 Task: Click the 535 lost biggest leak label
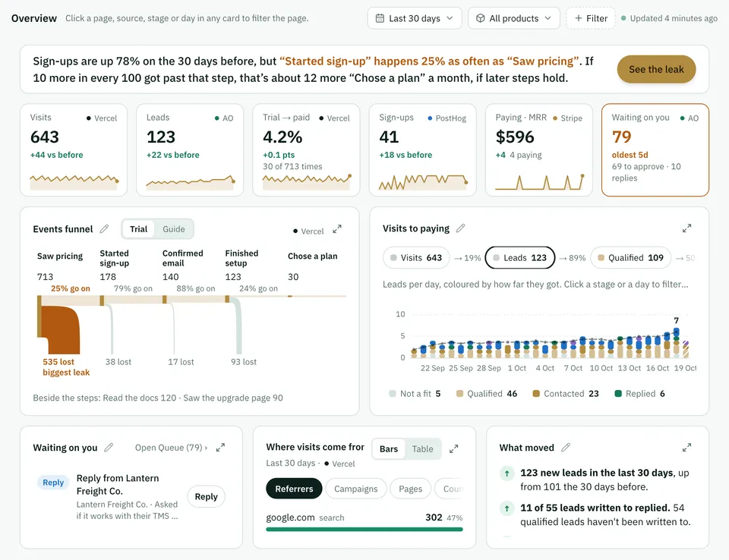click(x=66, y=367)
